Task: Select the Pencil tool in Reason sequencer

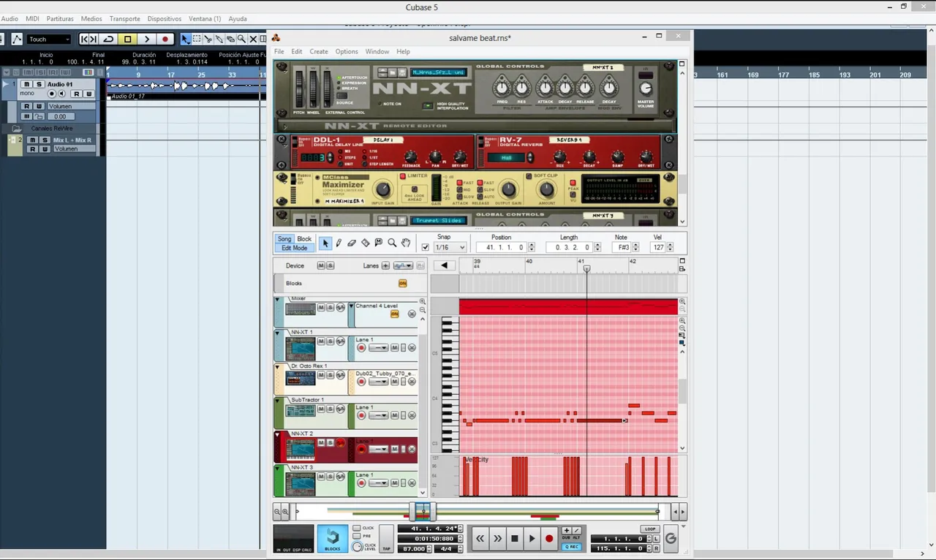Action: (x=339, y=243)
